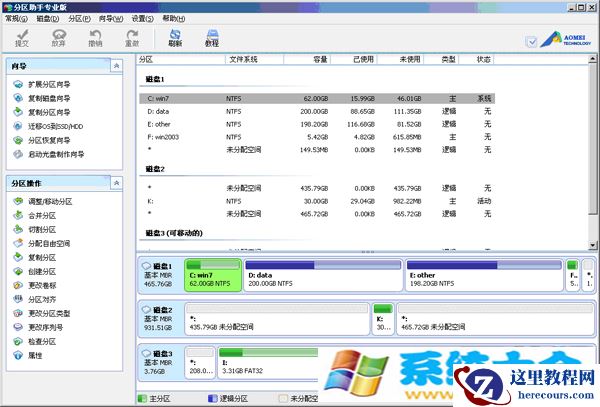Select 磁盘3 基本 MBR 3.76GB disk label

pyautogui.click(x=160, y=363)
